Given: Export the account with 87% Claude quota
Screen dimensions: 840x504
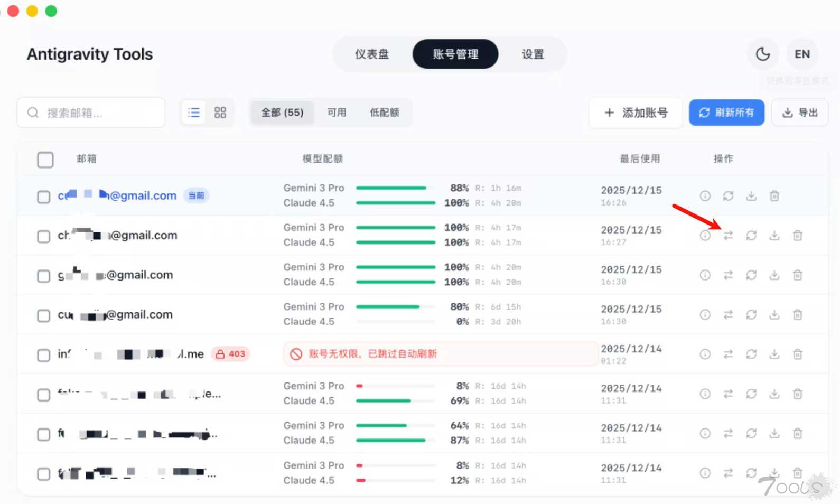Looking at the screenshot, I should tap(774, 434).
